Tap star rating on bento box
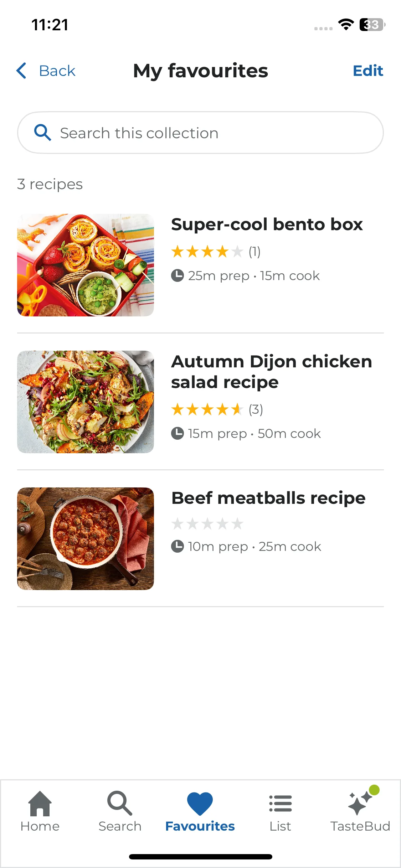 (x=207, y=252)
